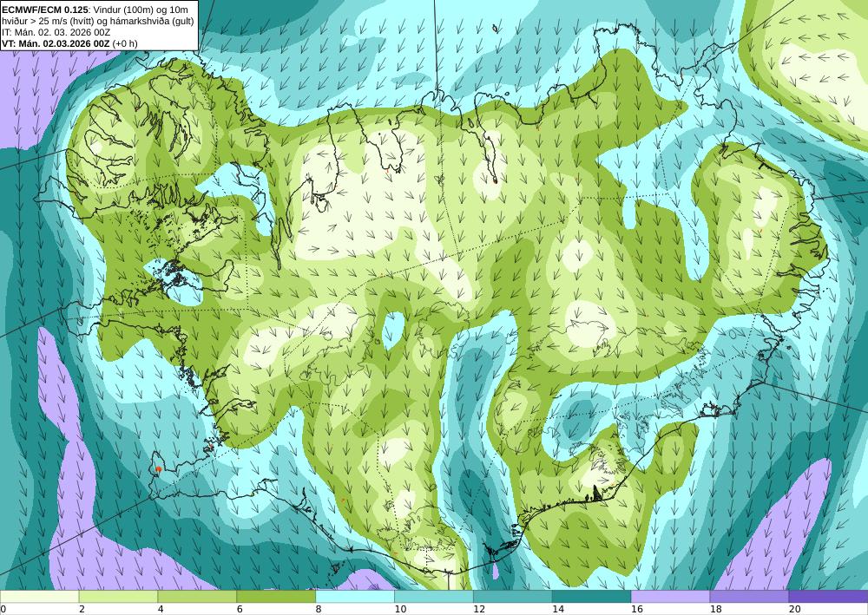Click the light green 2–4 m/s legend swatch

118,597
